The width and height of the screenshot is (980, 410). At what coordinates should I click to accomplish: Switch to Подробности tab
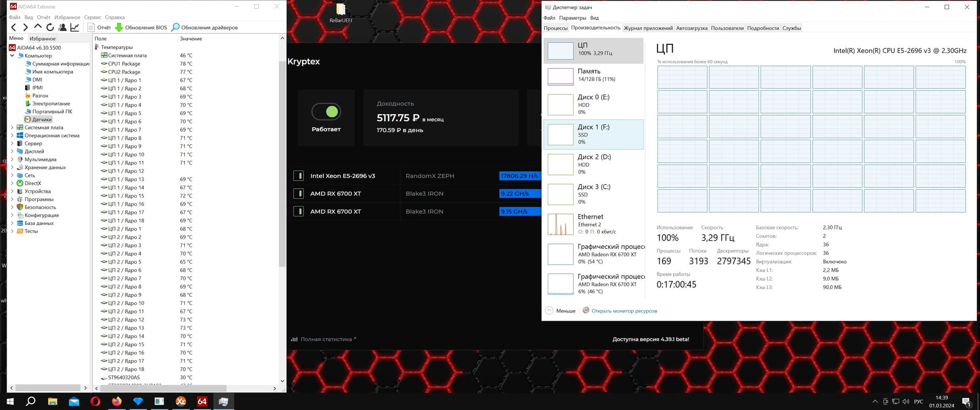pos(763,28)
